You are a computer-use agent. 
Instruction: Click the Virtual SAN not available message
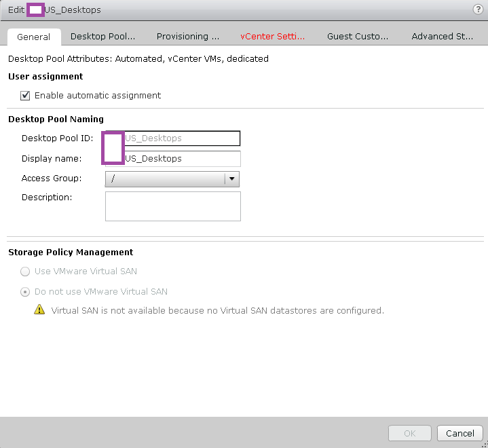pyautogui.click(x=218, y=311)
